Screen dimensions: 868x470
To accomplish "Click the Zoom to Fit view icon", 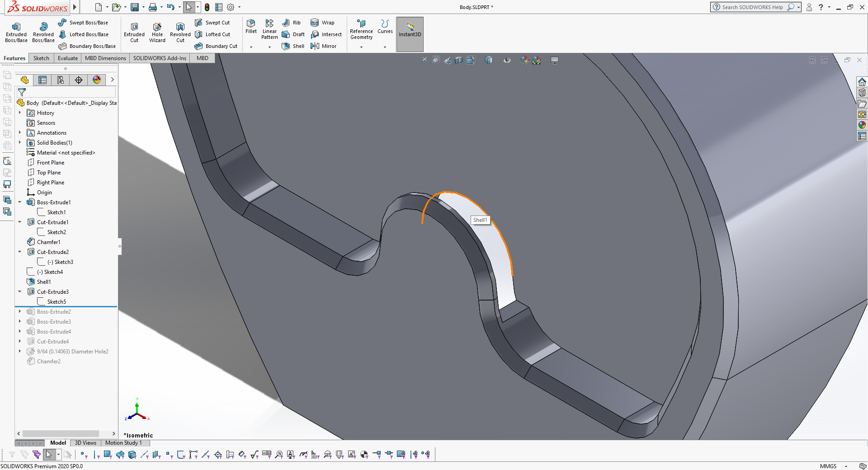I will pos(424,60).
